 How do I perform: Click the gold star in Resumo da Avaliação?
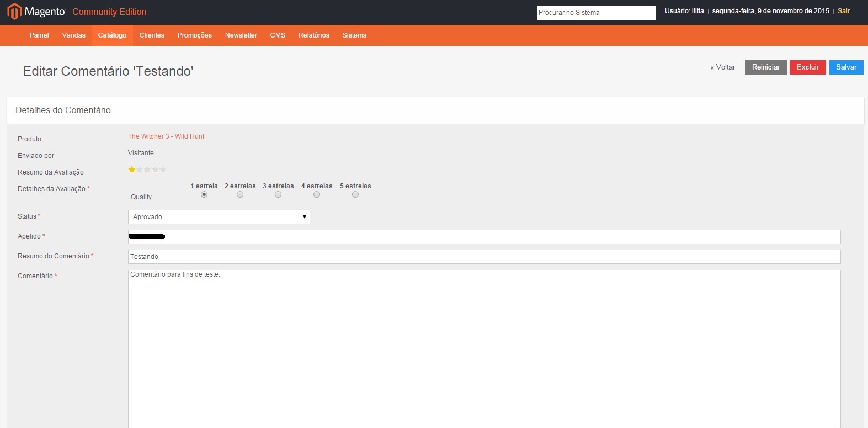click(132, 170)
